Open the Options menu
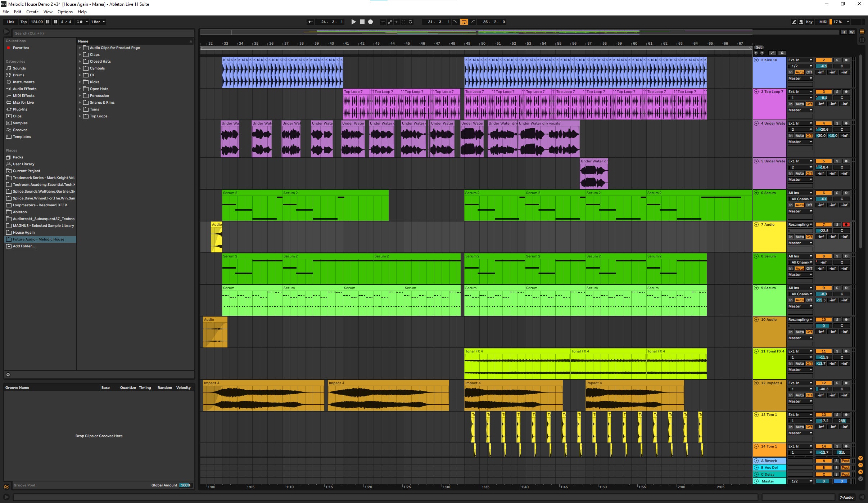This screenshot has height=503, width=868. [65, 12]
